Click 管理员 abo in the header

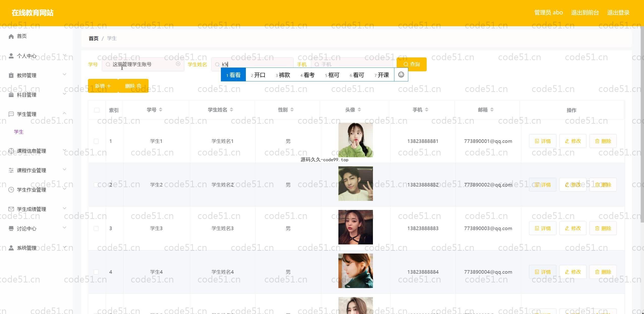[548, 13]
